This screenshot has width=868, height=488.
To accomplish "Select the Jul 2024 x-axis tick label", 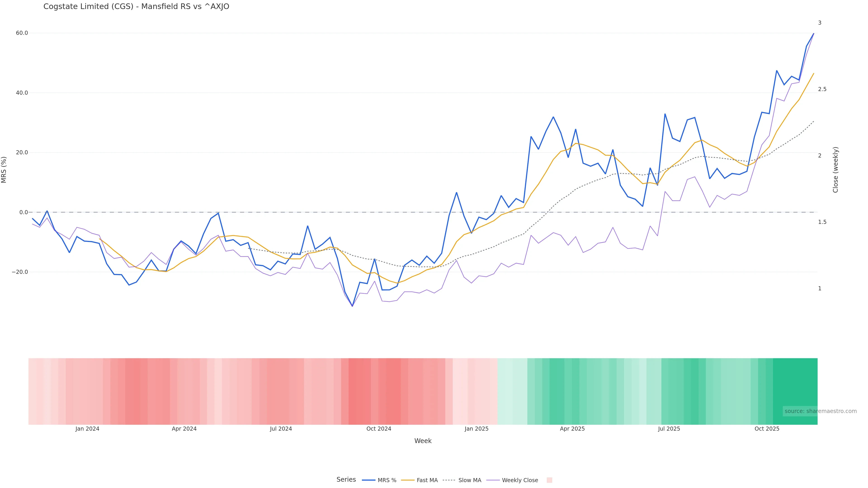I will [281, 429].
